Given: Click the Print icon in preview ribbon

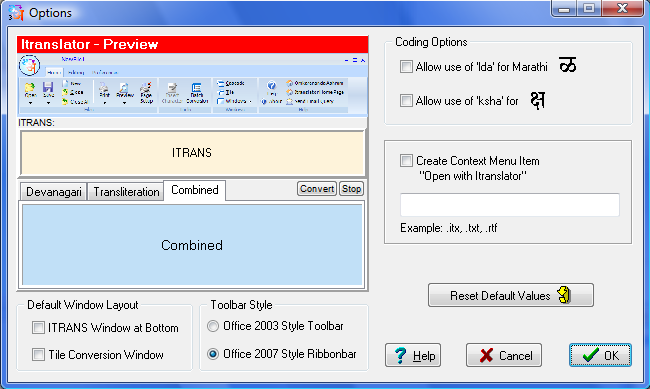Looking at the screenshot, I should [x=104, y=88].
